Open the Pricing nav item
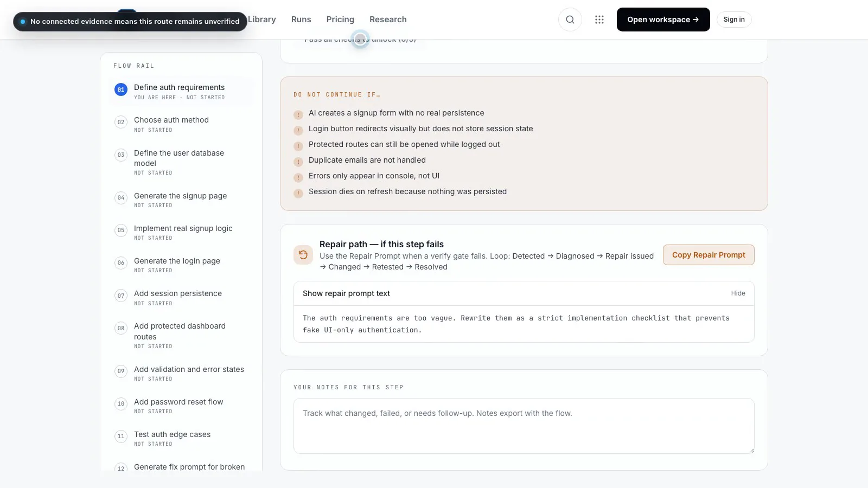Screen dimensions: 868x488 pos(340,20)
